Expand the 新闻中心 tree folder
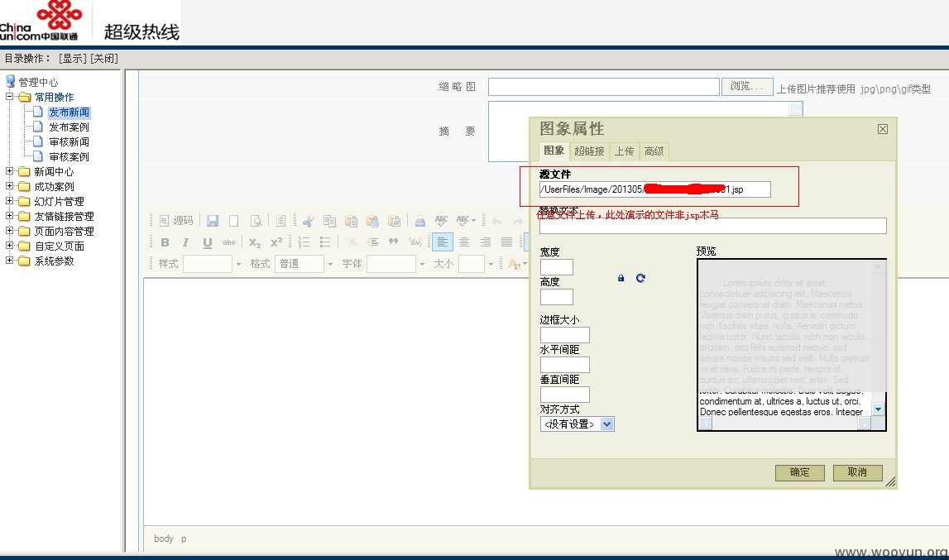The image size is (949, 560). pyautogui.click(x=9, y=171)
